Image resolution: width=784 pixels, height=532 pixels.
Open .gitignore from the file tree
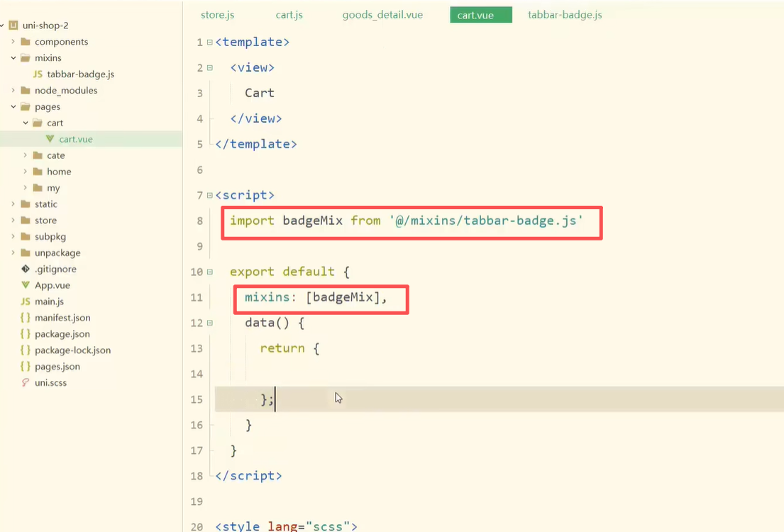(55, 269)
